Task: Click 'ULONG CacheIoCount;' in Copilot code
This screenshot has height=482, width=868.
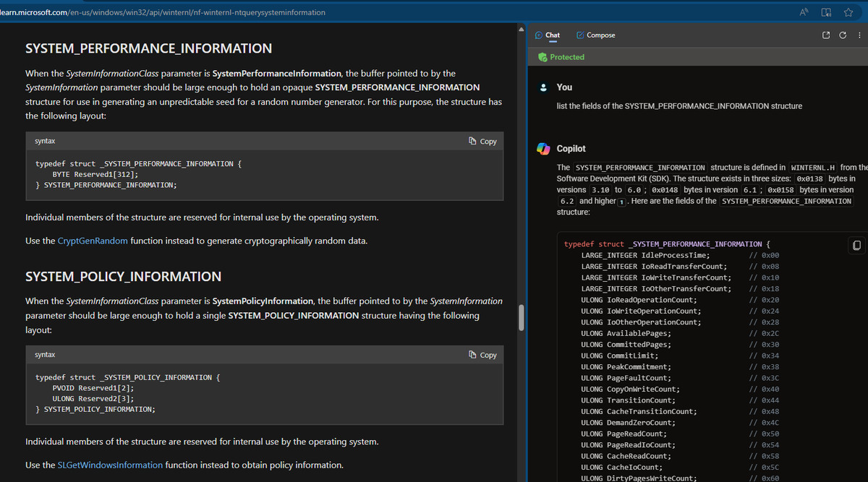Action: pos(624,467)
